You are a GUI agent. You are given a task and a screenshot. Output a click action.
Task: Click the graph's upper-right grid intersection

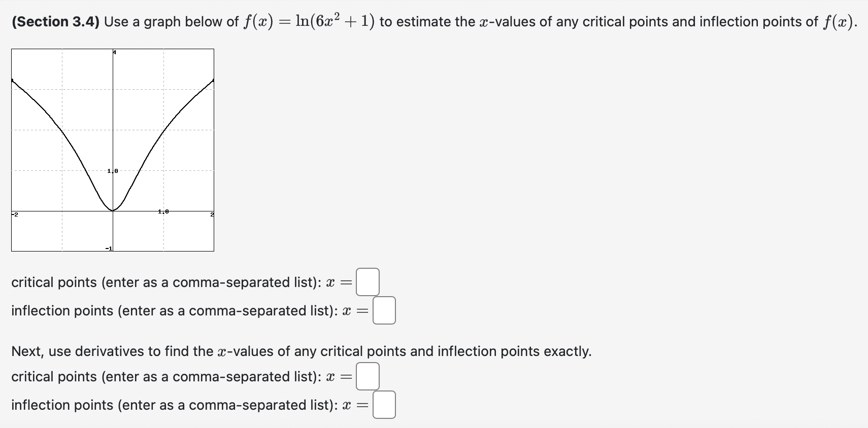163,90
